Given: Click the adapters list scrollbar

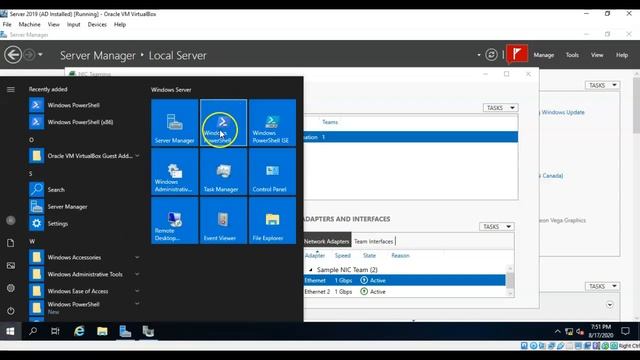Looking at the screenshot, I should click(510, 280).
